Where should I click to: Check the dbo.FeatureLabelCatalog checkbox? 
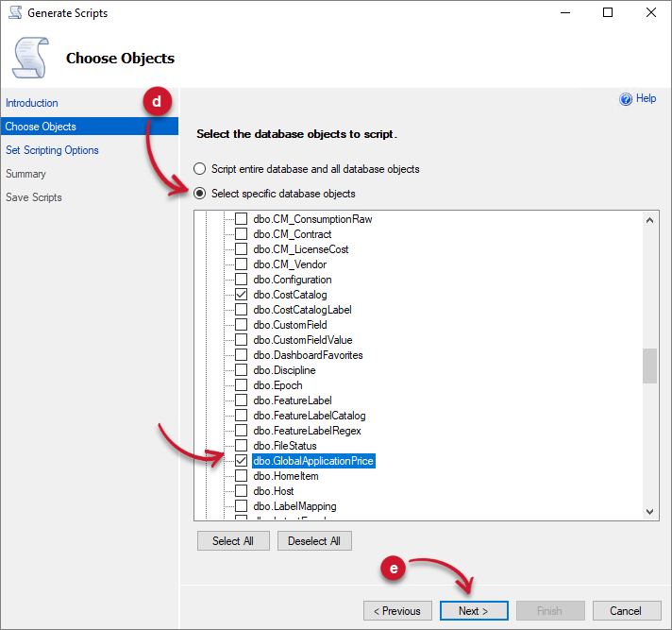pyautogui.click(x=242, y=416)
